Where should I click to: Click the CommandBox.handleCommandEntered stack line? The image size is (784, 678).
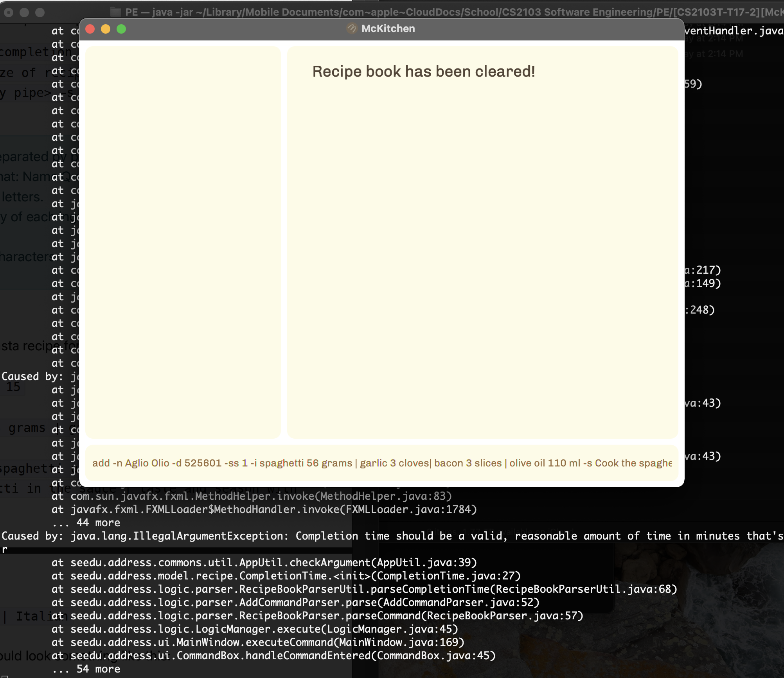point(274,656)
